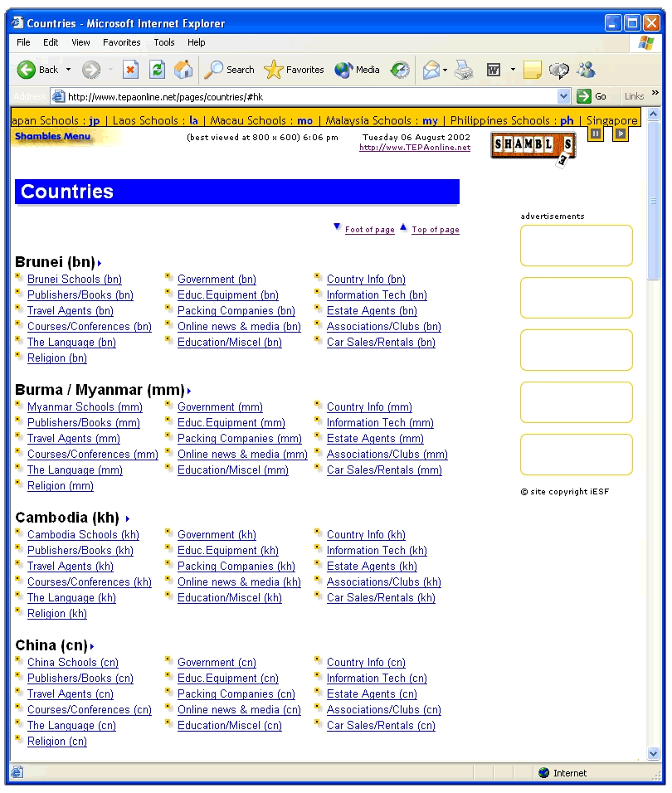Click the Go button beside address bar
Screen dimensions: 672x793
[x=592, y=96]
